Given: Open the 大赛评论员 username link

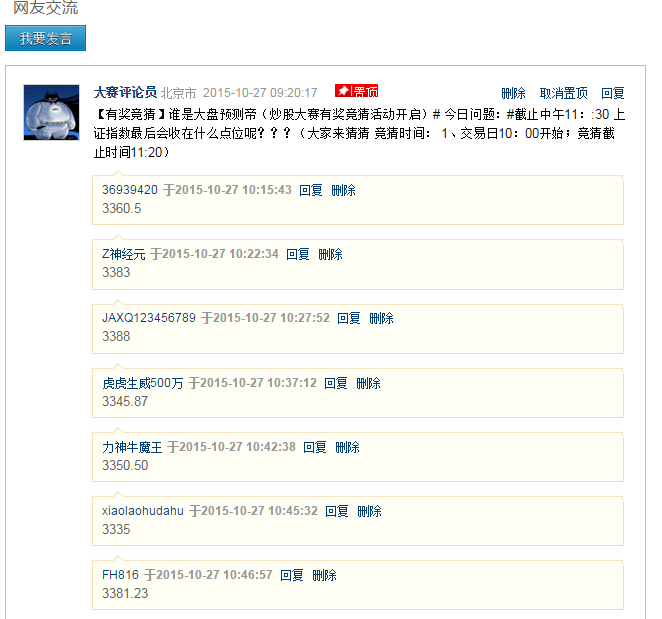Looking at the screenshot, I should pyautogui.click(x=125, y=92).
